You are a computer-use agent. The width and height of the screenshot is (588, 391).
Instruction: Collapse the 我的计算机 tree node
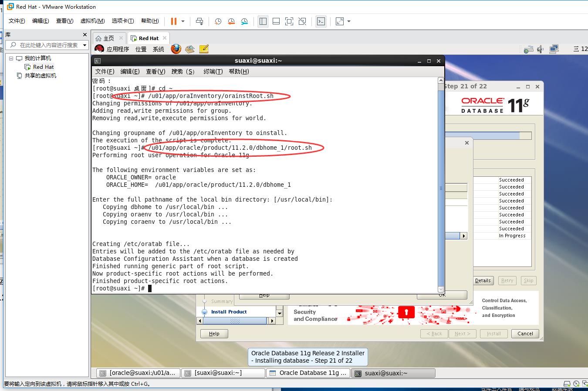(11, 58)
